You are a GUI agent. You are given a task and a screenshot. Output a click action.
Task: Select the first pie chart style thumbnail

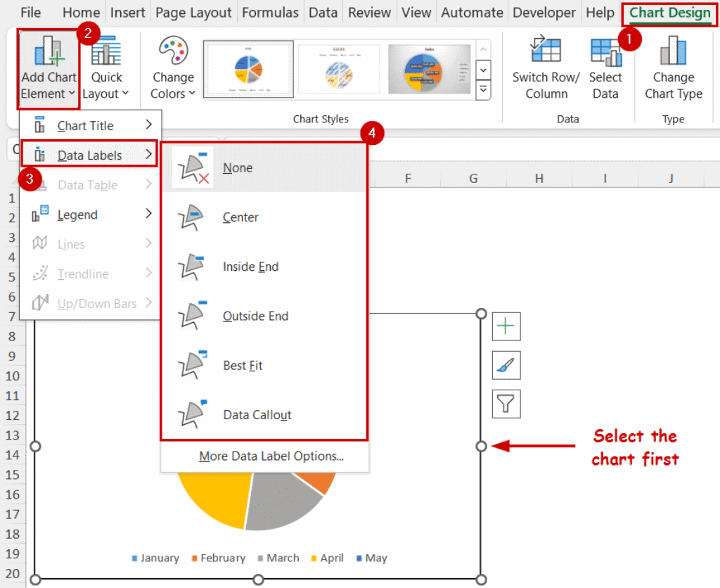pyautogui.click(x=247, y=68)
